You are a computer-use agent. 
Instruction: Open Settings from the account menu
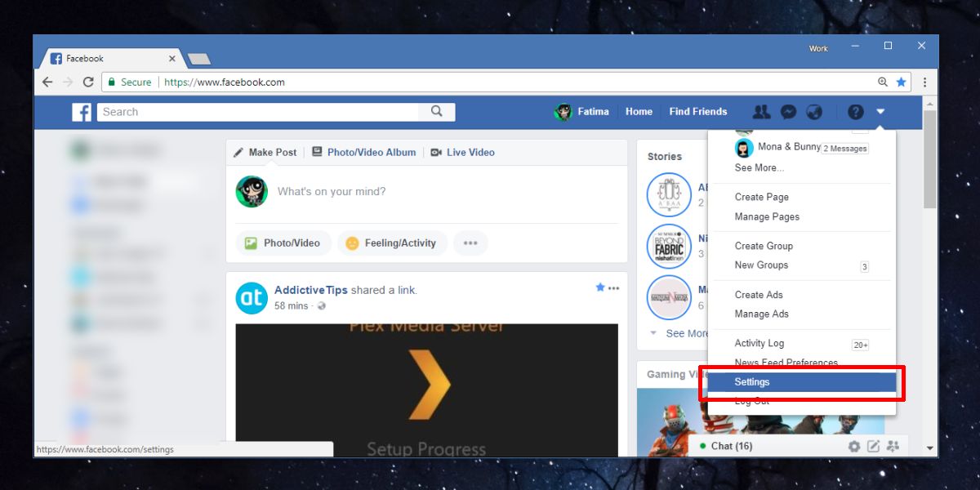tap(802, 382)
